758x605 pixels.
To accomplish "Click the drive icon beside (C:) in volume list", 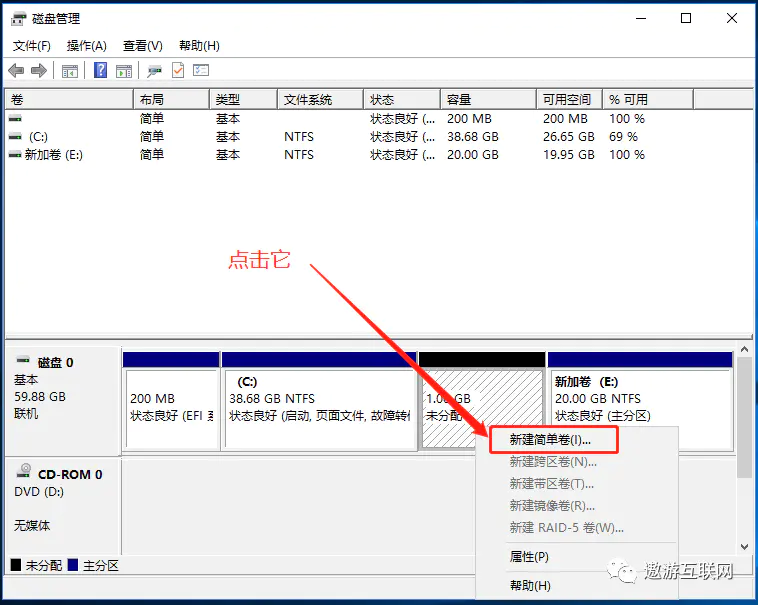I will (15, 137).
